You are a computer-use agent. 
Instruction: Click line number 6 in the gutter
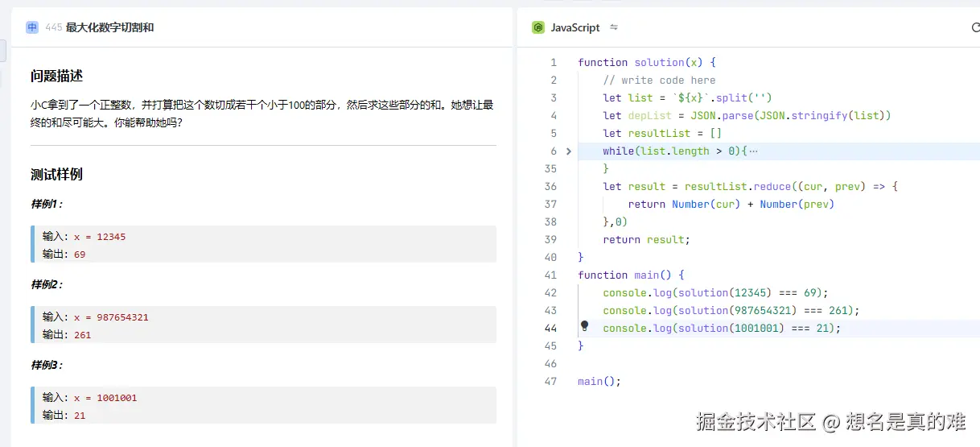554,151
